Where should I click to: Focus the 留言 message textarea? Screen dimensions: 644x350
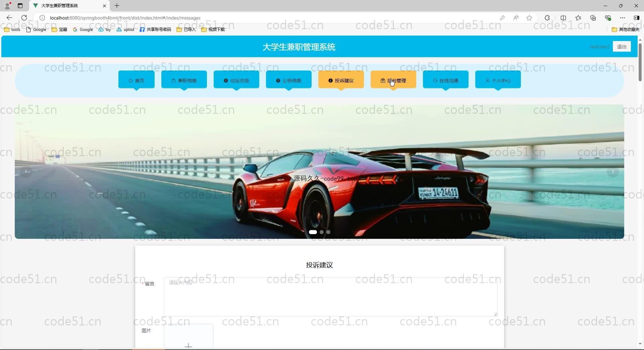point(330,297)
